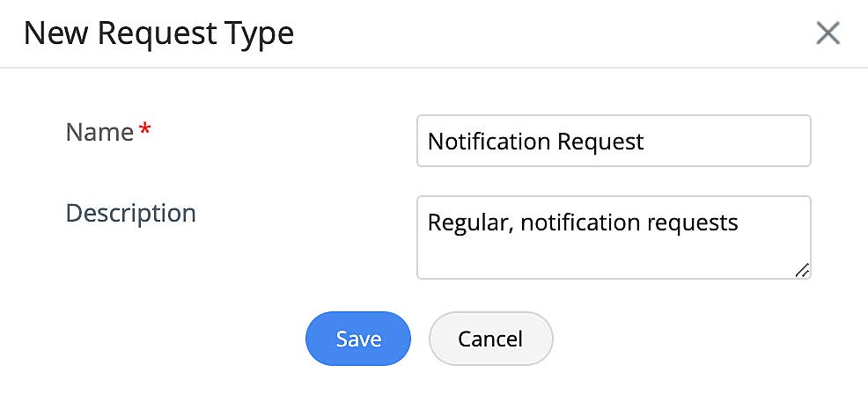Click the word 'Type' in dialog title
The image size is (868, 394).
260,33
